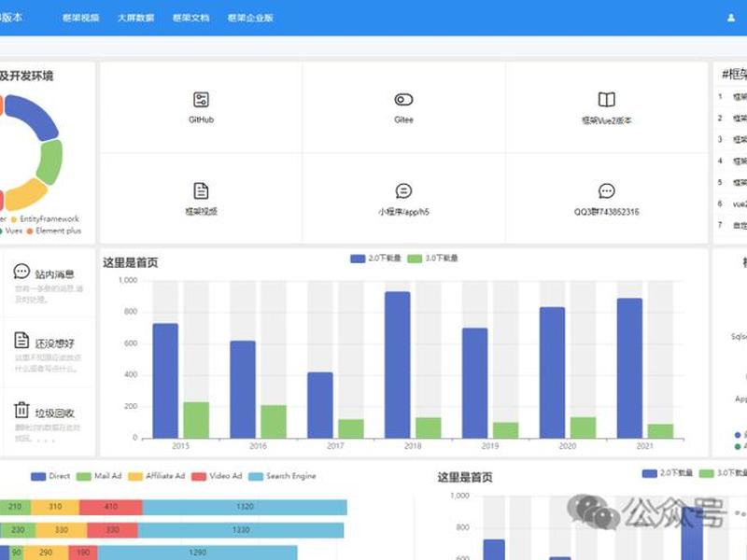This screenshot has width=747, height=560.
Task: Click the green 2020 bar in the chart
Action: tap(583, 427)
